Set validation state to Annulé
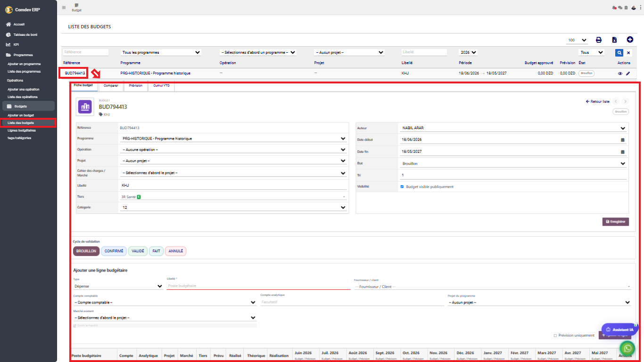This screenshot has width=644, height=362. coord(176,251)
